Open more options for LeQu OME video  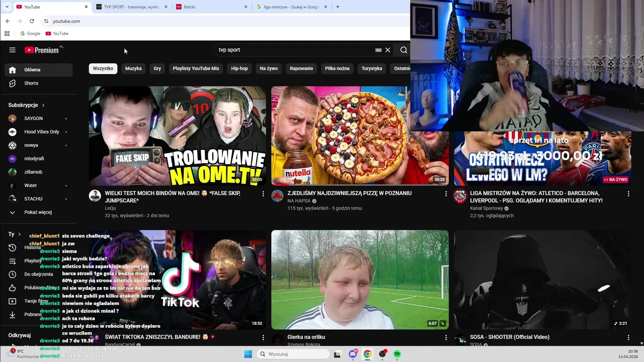point(263,194)
